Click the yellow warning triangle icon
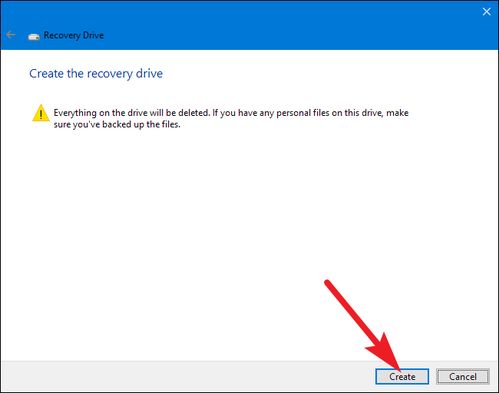 [x=41, y=113]
